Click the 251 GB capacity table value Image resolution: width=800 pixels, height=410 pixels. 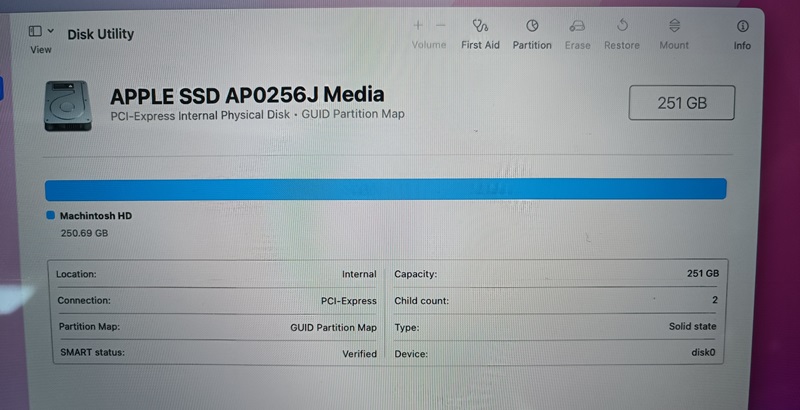tap(703, 273)
